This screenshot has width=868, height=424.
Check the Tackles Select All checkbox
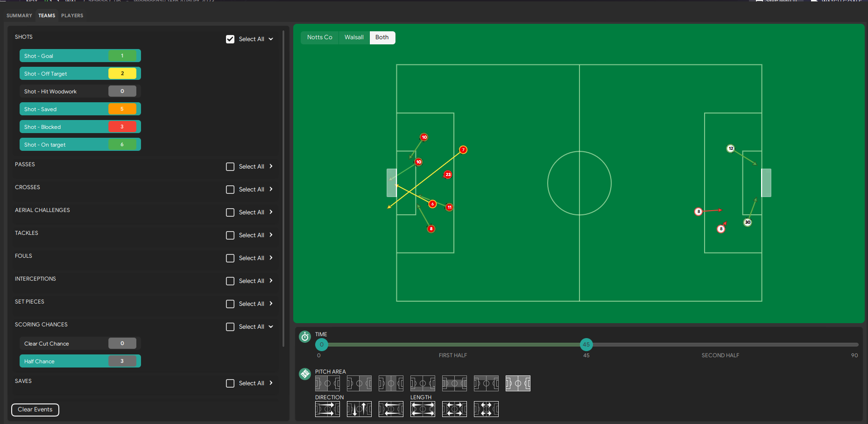(x=230, y=235)
